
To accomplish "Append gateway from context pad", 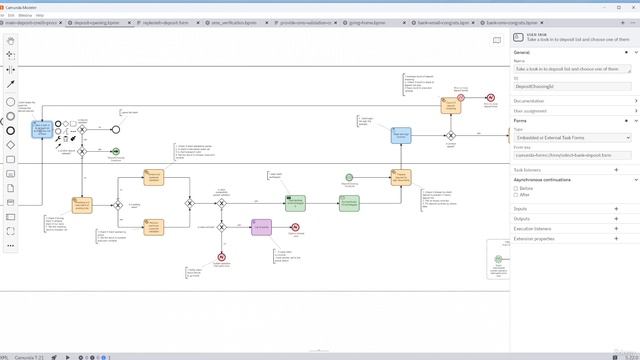I will point(66,124).
